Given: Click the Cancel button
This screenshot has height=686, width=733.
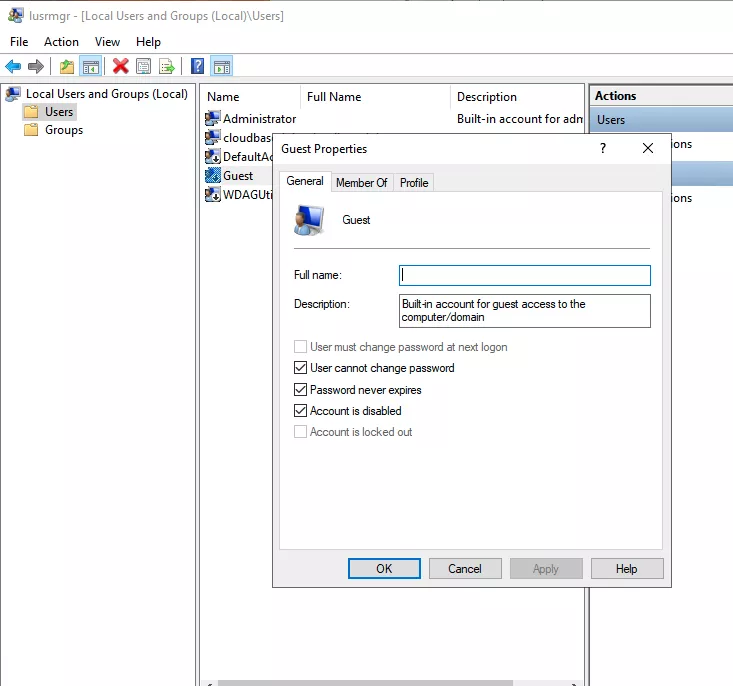Looking at the screenshot, I should click(x=464, y=569).
